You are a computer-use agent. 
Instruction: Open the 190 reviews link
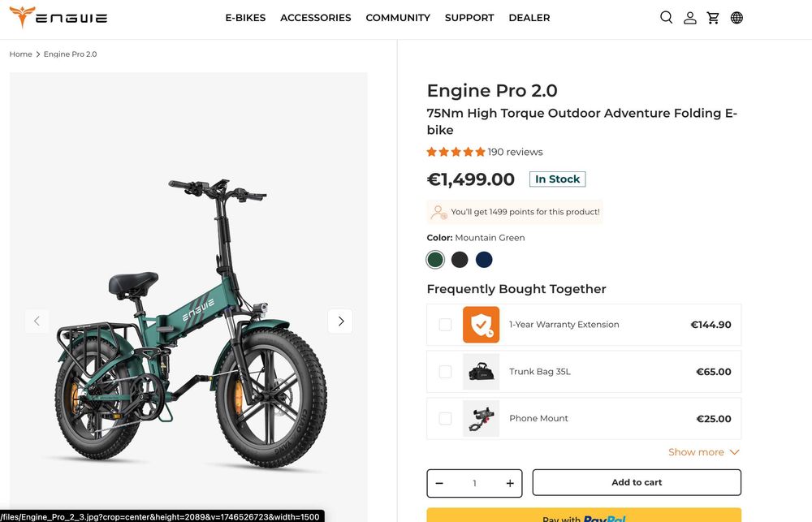[x=515, y=152]
